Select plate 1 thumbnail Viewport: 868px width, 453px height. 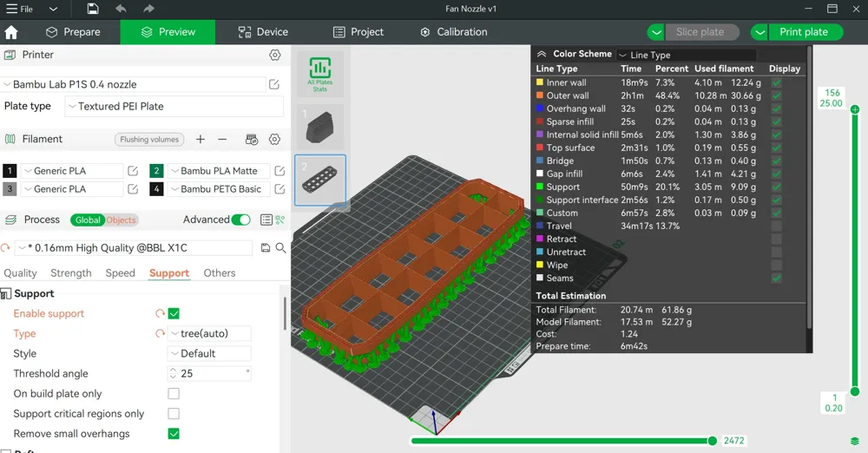pos(320,126)
